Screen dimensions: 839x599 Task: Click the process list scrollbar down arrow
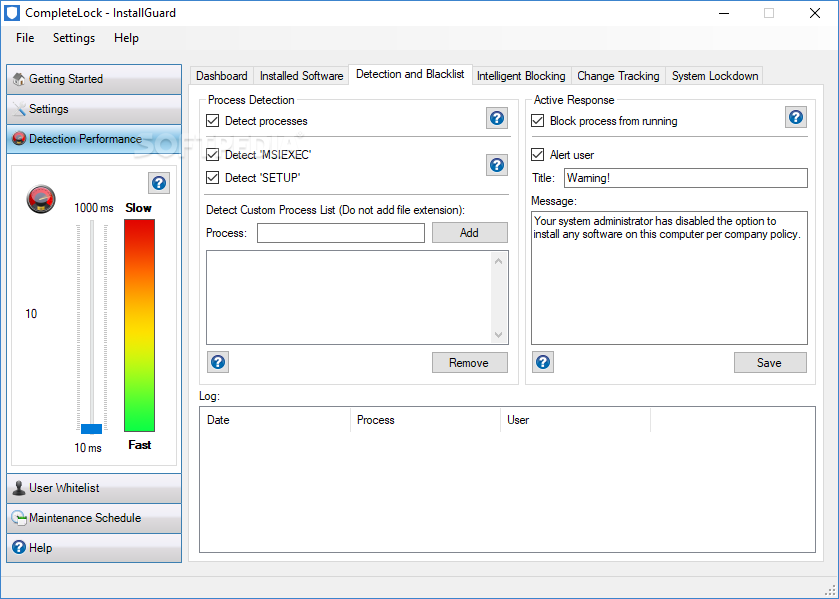499,335
